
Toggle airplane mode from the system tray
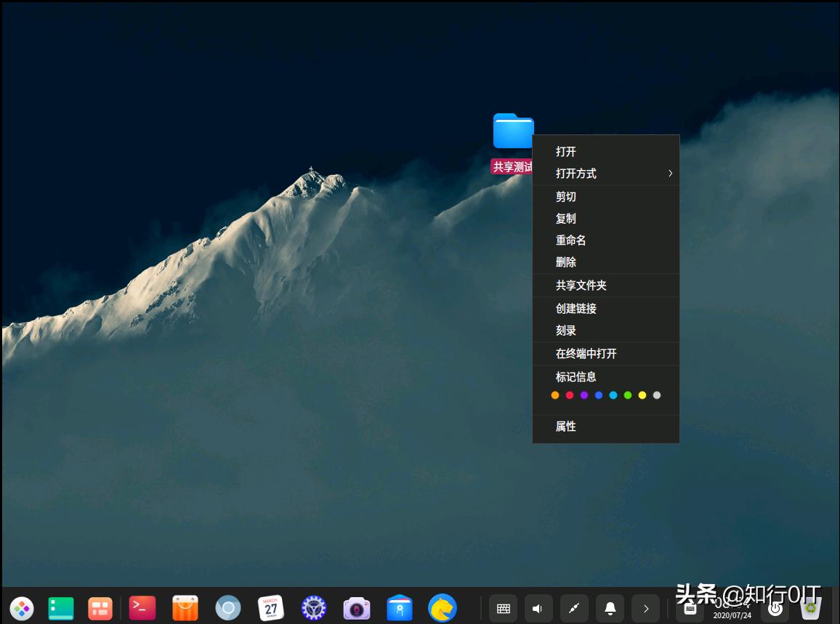coord(573,609)
